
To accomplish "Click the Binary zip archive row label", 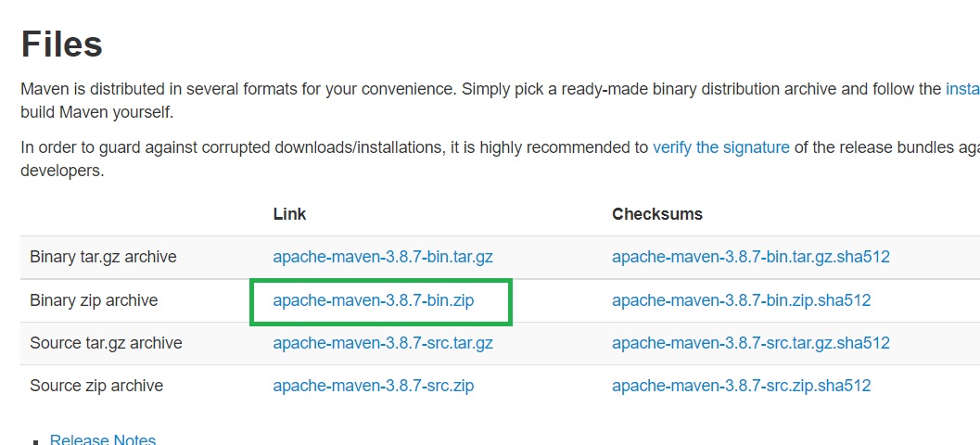I will click(x=94, y=300).
